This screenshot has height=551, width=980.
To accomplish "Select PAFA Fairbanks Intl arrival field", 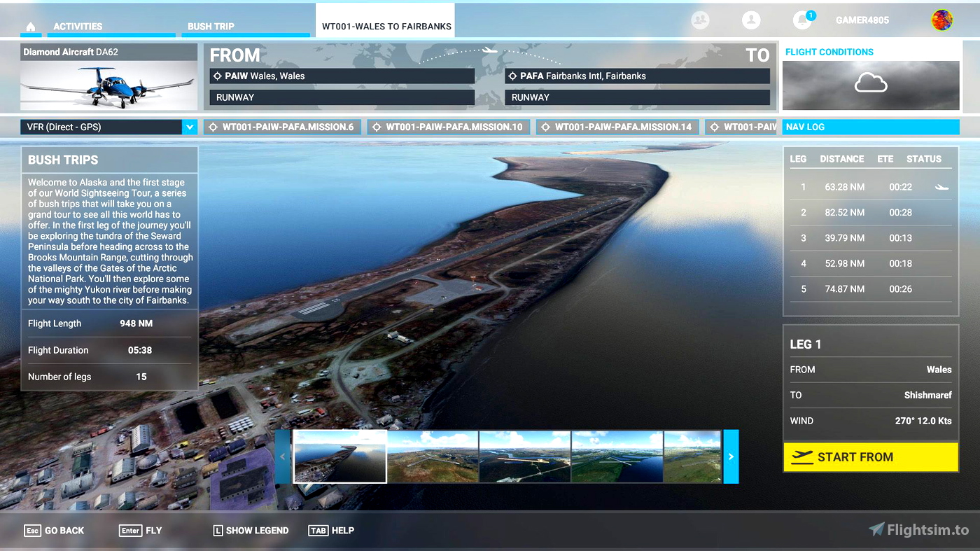I will pos(637,76).
